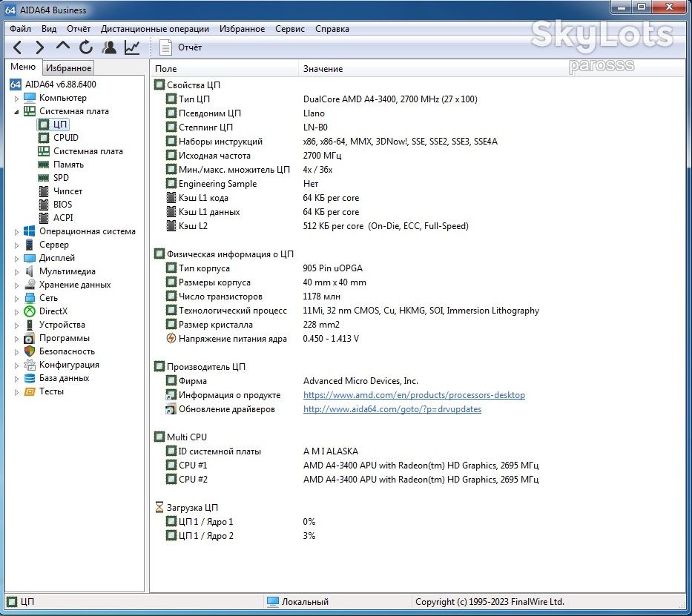
Task: Open the Файл menu
Action: click(x=20, y=29)
